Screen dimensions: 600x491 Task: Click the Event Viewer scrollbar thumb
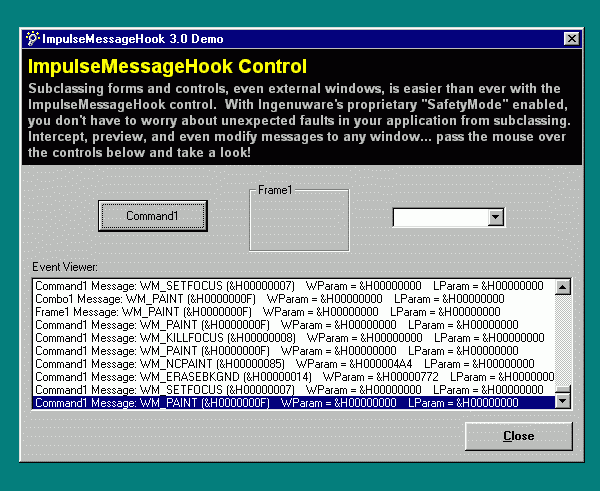(562, 389)
